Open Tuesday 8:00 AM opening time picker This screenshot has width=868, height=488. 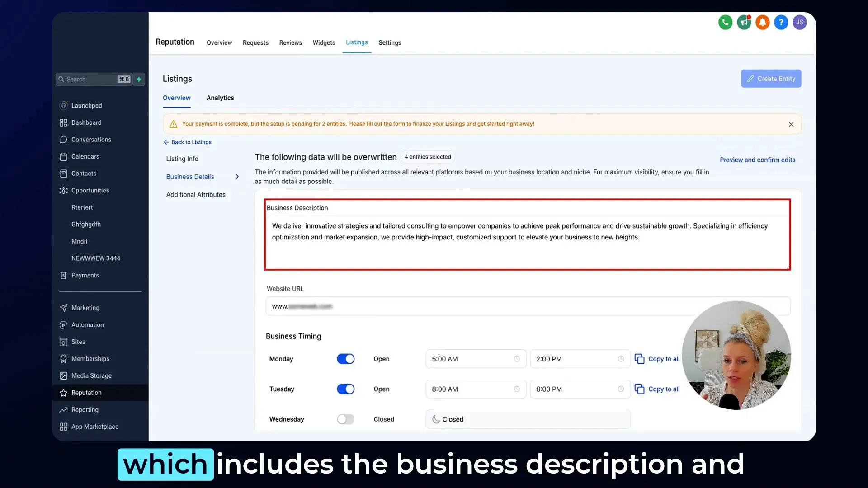[x=476, y=389]
